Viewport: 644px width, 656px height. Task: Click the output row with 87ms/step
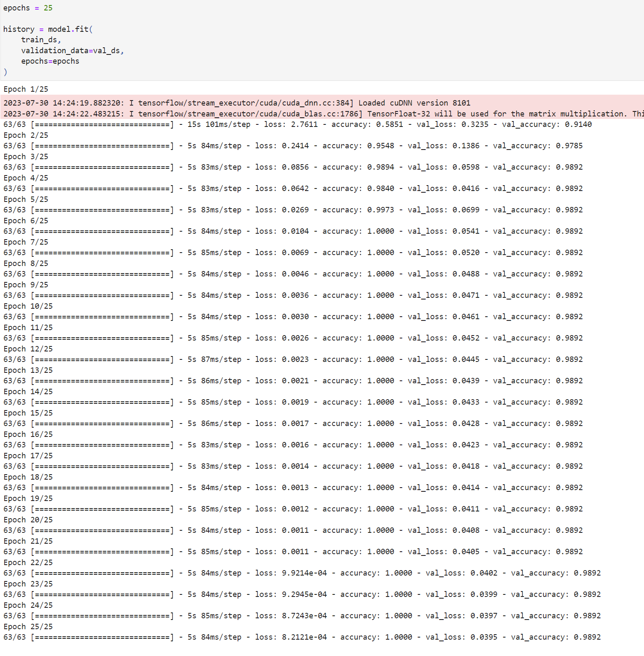[x=293, y=359]
